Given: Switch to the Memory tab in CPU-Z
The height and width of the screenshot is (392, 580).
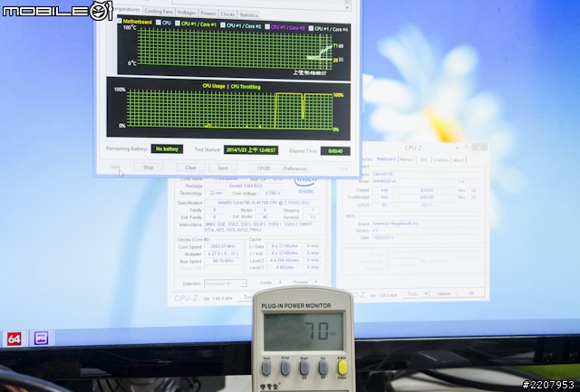Looking at the screenshot, I should (x=407, y=159).
